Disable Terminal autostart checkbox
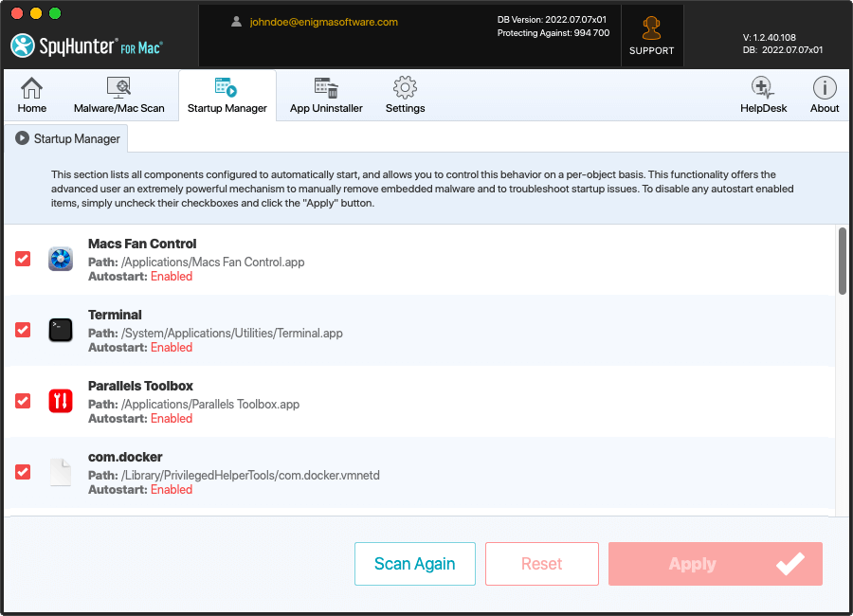Viewport: 853px width, 616px height. coord(23,330)
